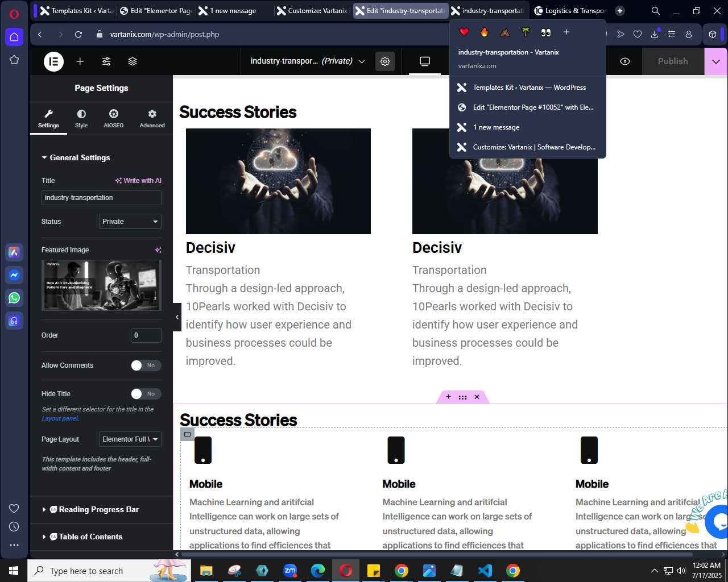Screen dimensions: 728x582
Task: React with the fire emoji
Action: (x=485, y=32)
